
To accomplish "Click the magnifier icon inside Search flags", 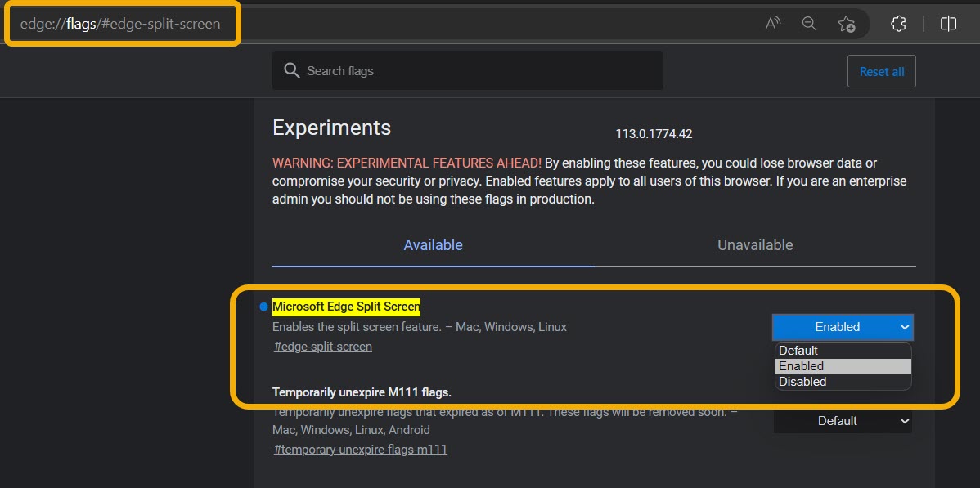I will pos(292,71).
